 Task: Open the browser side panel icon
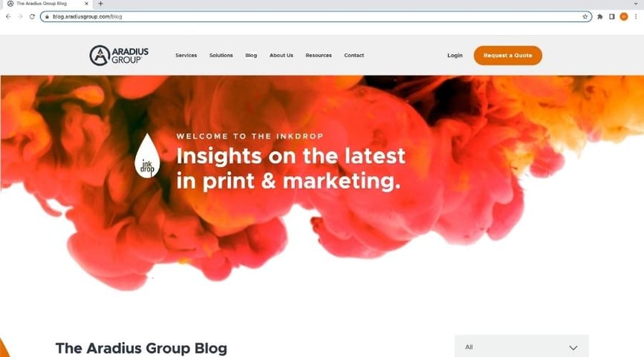click(x=612, y=17)
